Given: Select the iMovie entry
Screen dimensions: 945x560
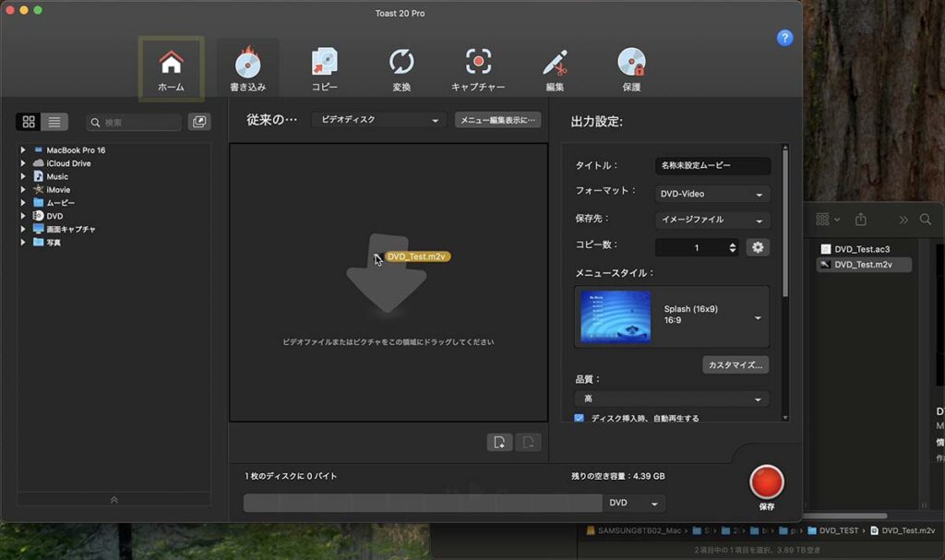Looking at the screenshot, I should (x=58, y=190).
